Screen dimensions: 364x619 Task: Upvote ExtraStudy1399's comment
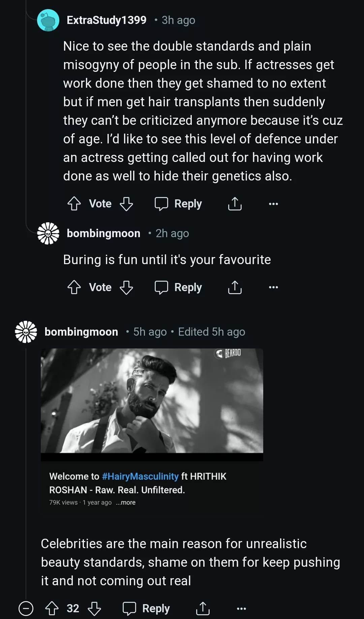74,203
